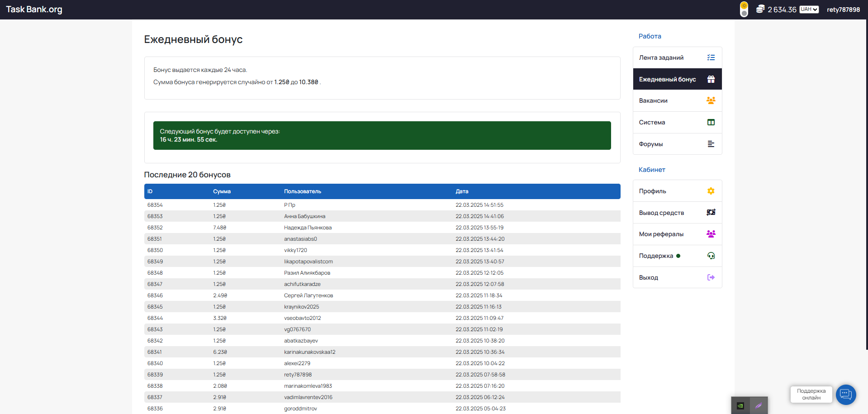Click user goroddmitrov in table
This screenshot has width=868, height=414.
(300, 409)
